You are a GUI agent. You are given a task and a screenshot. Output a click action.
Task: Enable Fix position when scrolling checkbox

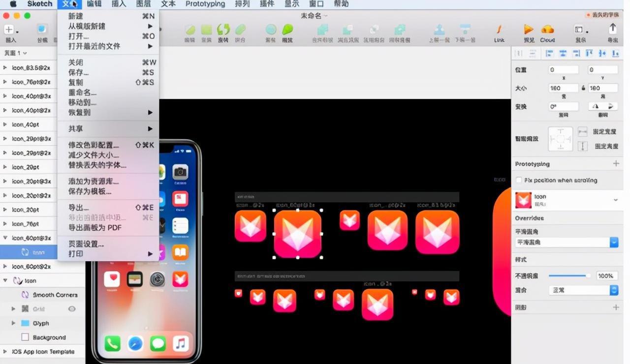[519, 181]
